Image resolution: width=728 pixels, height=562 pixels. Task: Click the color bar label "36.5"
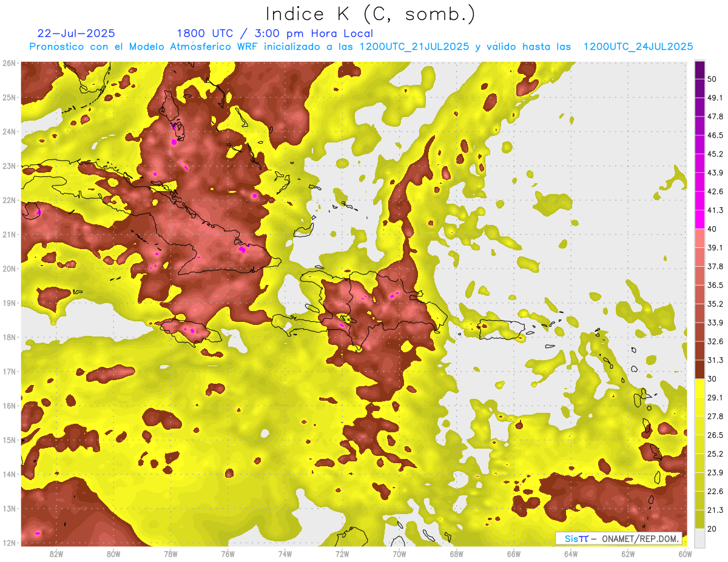(x=715, y=285)
